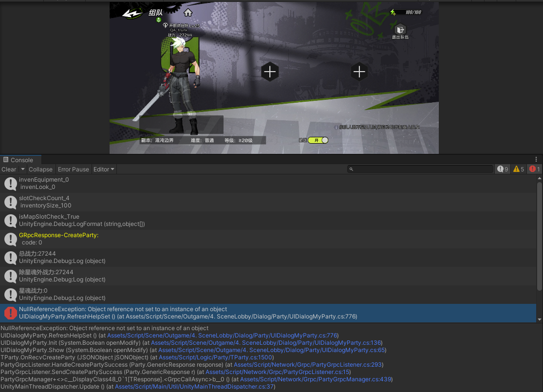Toggle error messages filter (1)
The image size is (543, 392).
click(x=535, y=169)
